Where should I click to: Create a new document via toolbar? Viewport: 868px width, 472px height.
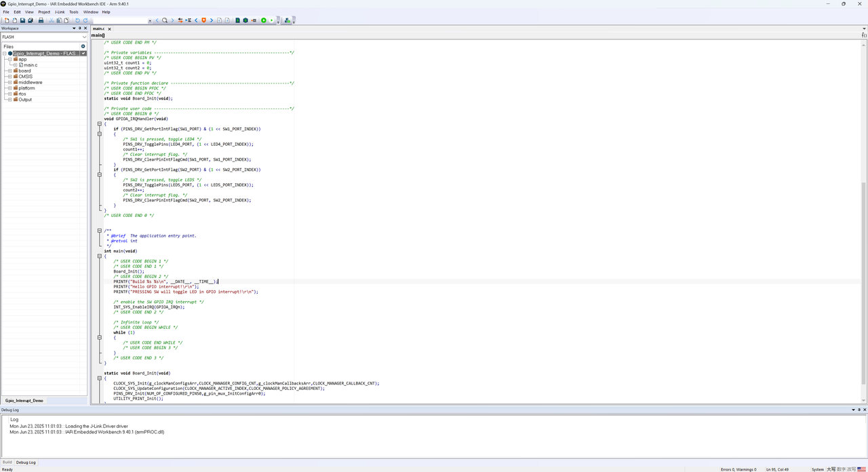(x=7, y=20)
